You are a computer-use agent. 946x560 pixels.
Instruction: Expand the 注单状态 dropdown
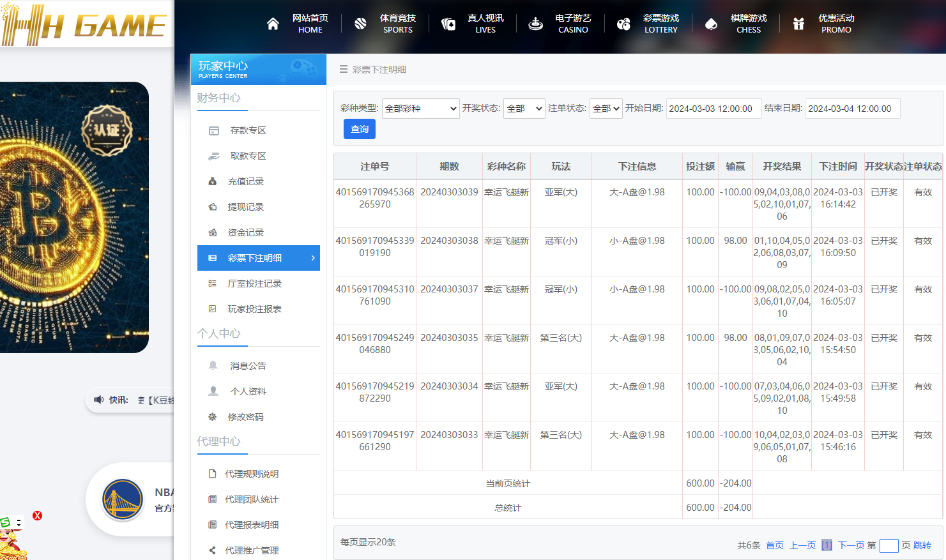pyautogui.click(x=606, y=109)
